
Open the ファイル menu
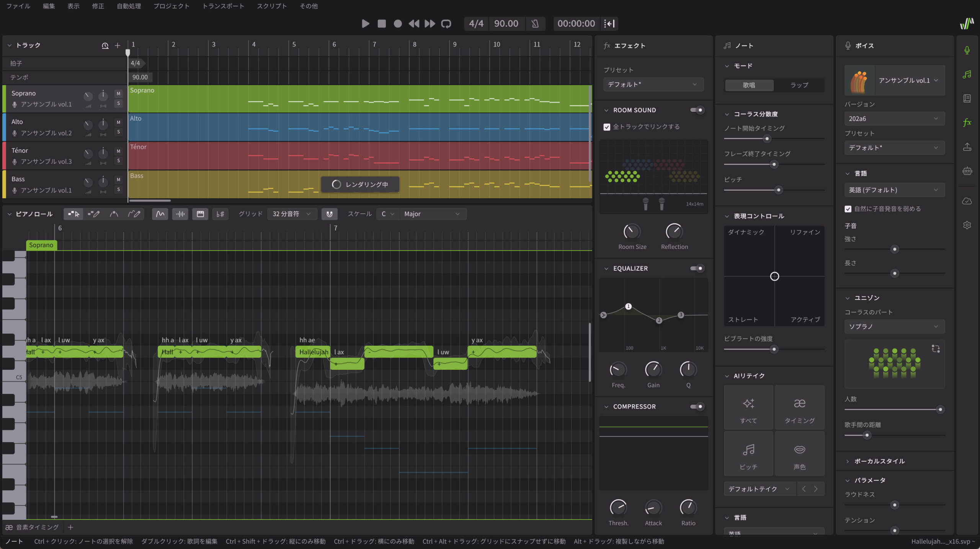pos(18,6)
